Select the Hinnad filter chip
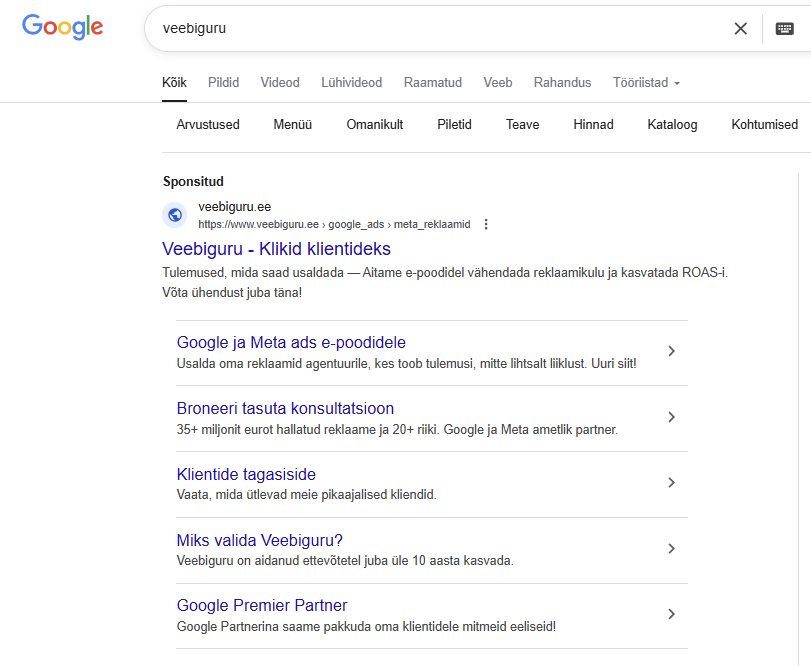The image size is (811, 666). 593,125
